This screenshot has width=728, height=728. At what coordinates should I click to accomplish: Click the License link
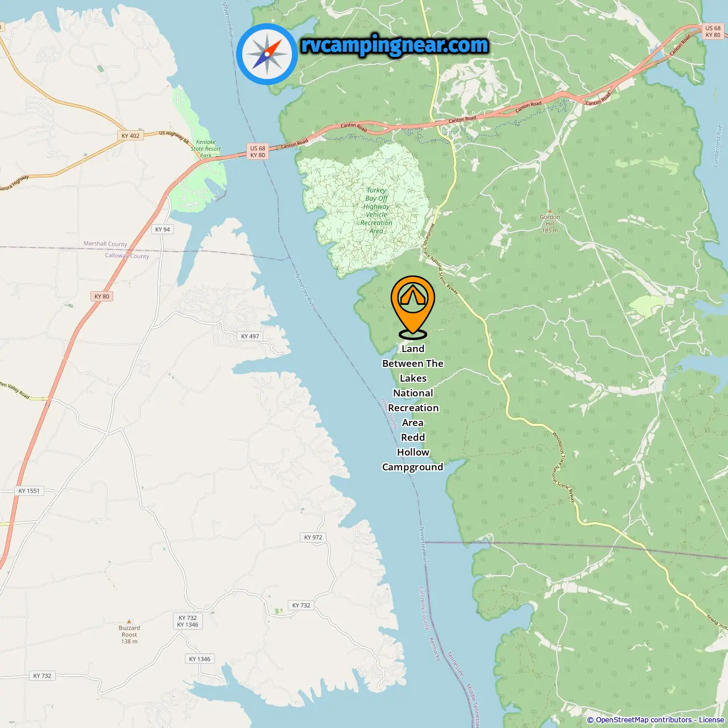point(712,720)
